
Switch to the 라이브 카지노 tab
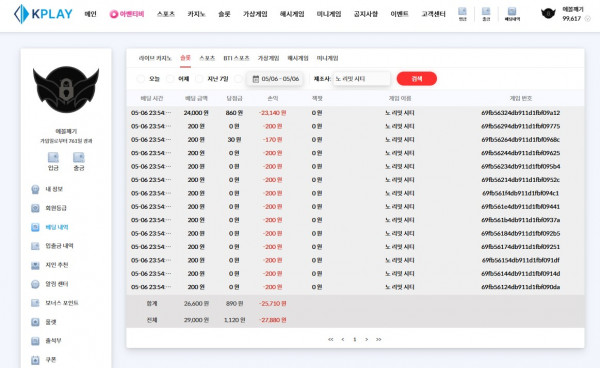click(x=155, y=58)
